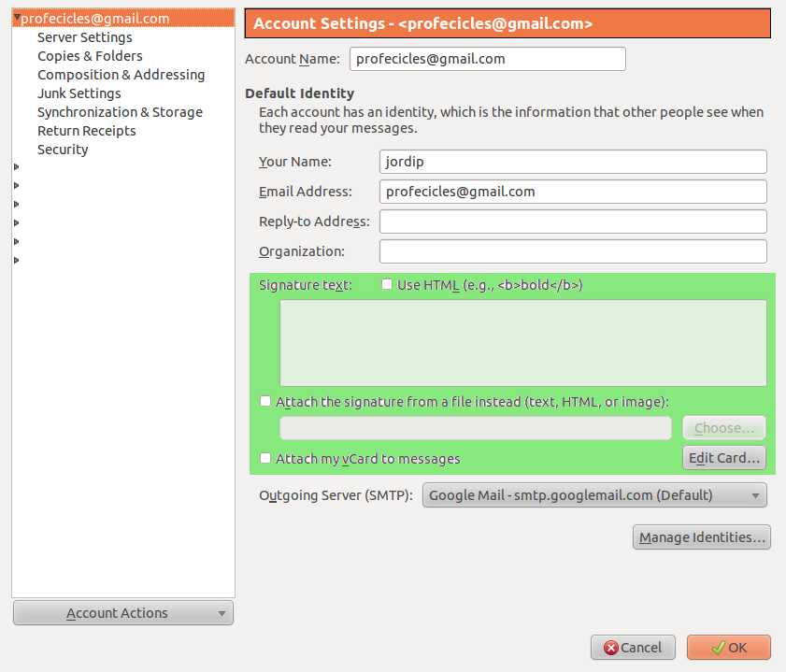This screenshot has height=672, width=786.
Task: Open Copies & Folders settings
Action: coord(90,56)
